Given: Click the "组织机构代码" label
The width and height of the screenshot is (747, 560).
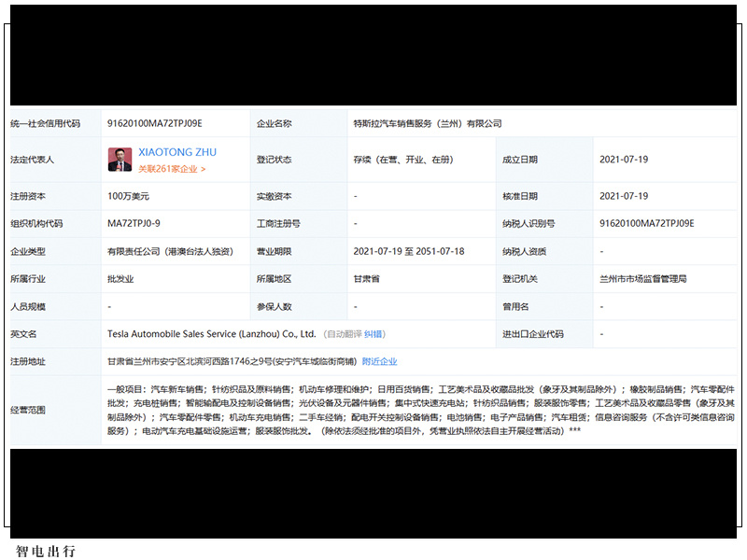Looking at the screenshot, I should pos(36,224).
